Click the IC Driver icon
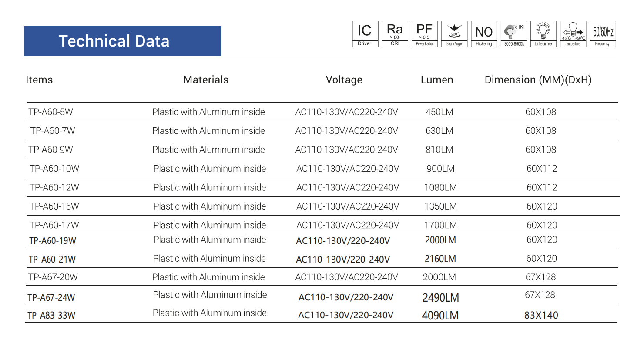The width and height of the screenshot is (644, 346). 365,34
